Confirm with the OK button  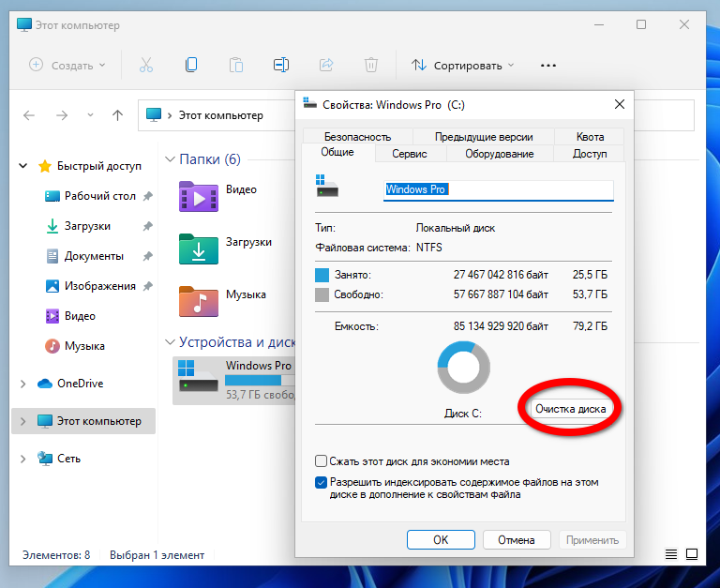(x=441, y=540)
